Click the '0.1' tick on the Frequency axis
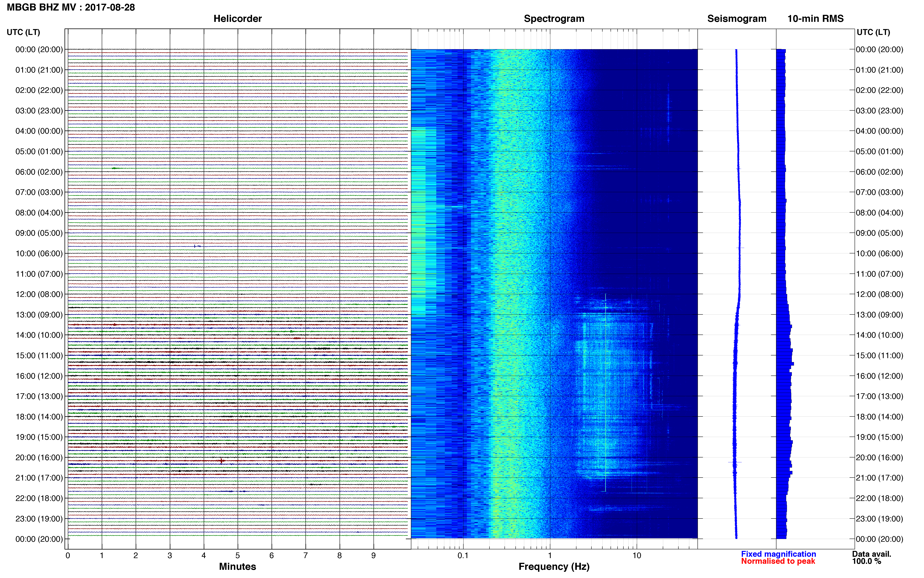 click(x=463, y=556)
